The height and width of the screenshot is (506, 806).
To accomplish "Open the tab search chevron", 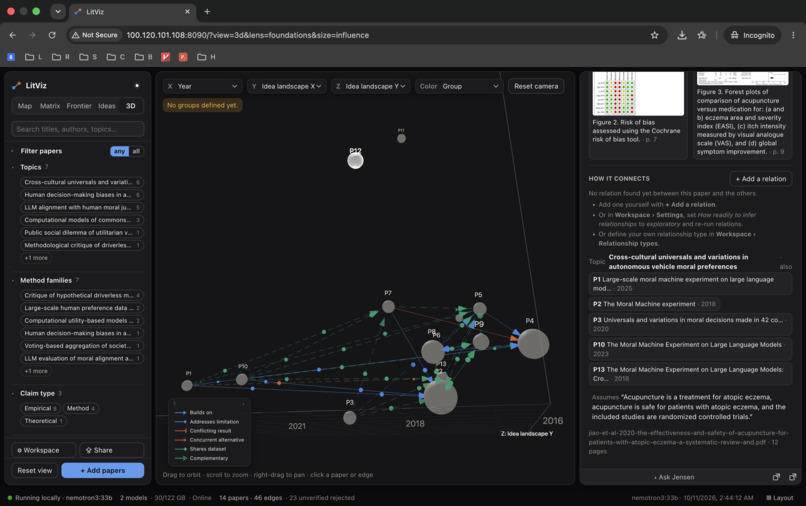I will [x=58, y=11].
